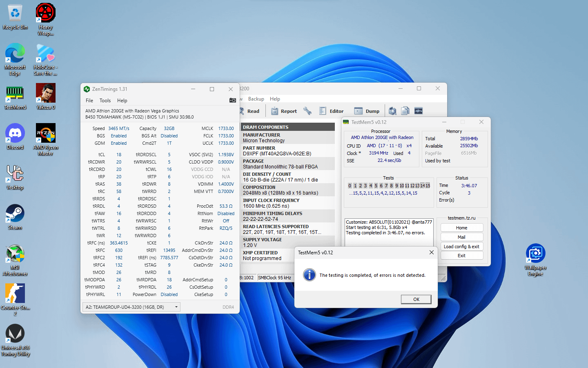Open the Help menu in ZenTimings
This screenshot has height=368, width=588.
point(122,101)
